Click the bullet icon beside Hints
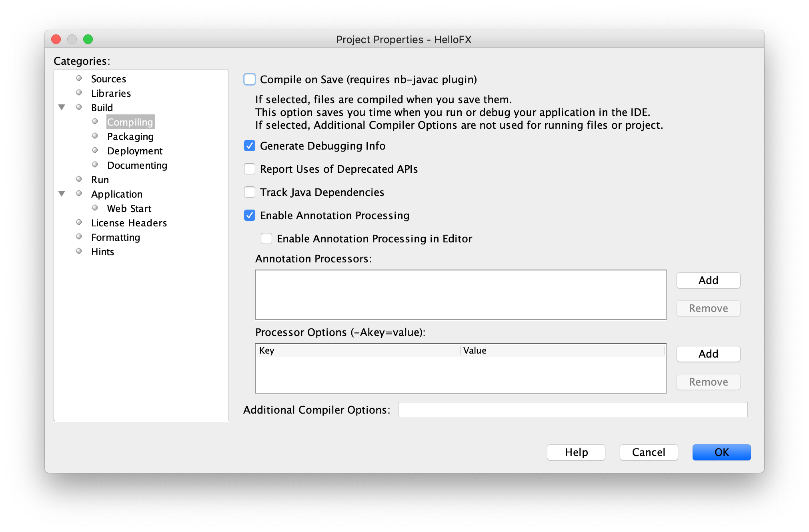Screen dimensions: 809x532 click(79, 251)
